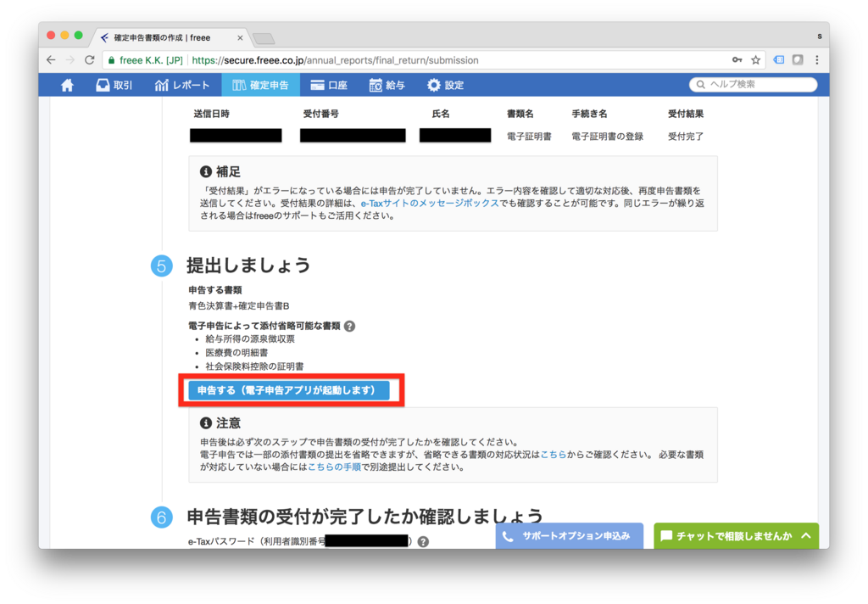Click the 受付結果 column header
This screenshot has height=604, width=868.
pos(685,114)
